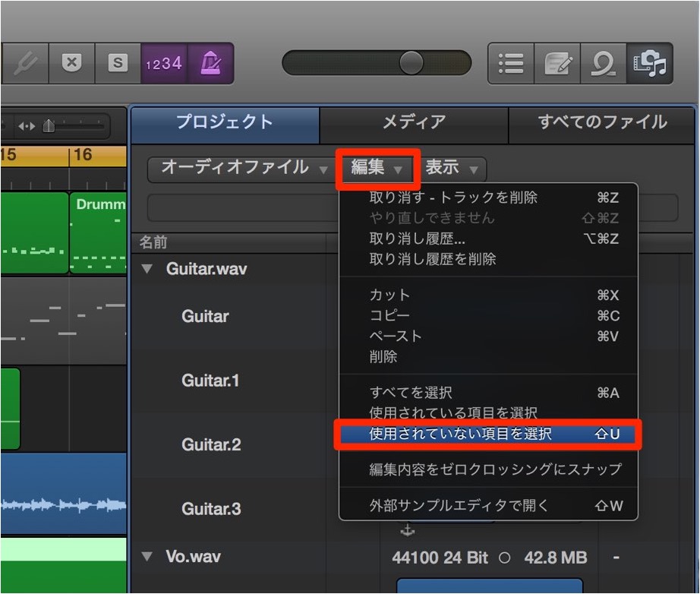Toggle the metronome click button
The width and height of the screenshot is (700, 594).
coord(210,63)
